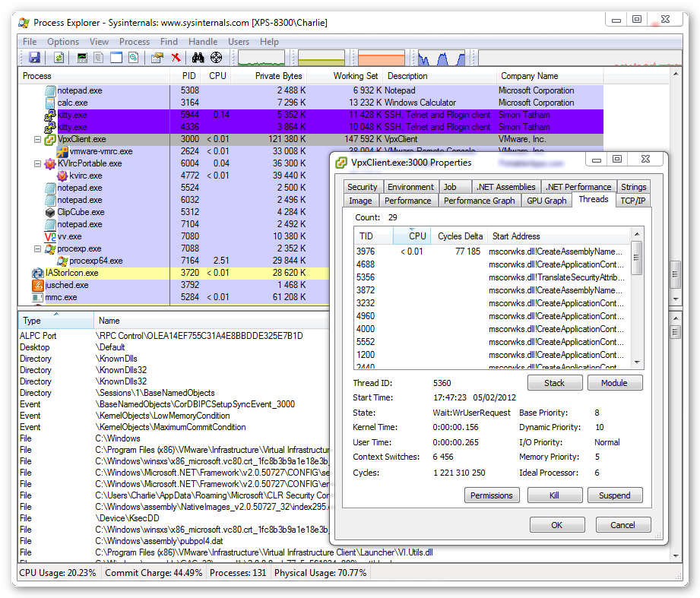Switch to the Performance Graph tab
This screenshot has width=700, height=598.
pyautogui.click(x=479, y=201)
